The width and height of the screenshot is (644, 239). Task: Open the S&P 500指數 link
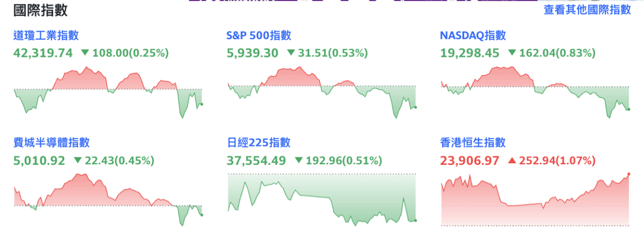259,35
